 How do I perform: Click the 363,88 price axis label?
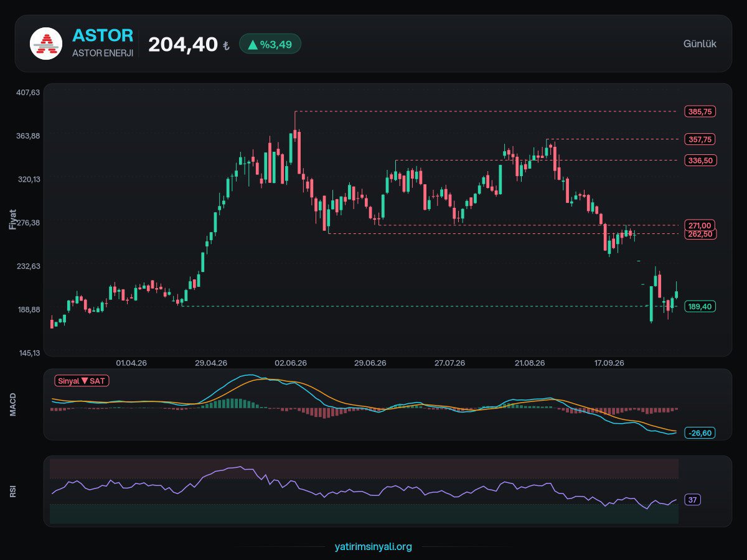tap(28, 136)
